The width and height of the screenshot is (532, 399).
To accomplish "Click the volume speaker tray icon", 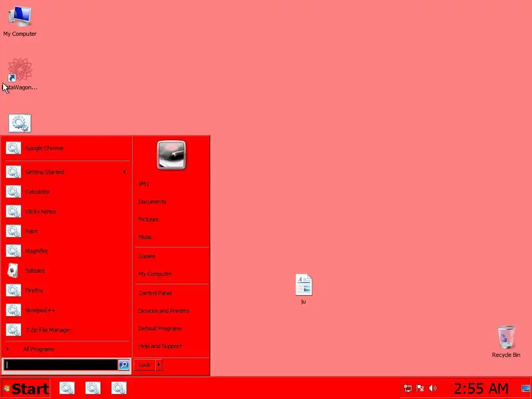I will pos(433,388).
